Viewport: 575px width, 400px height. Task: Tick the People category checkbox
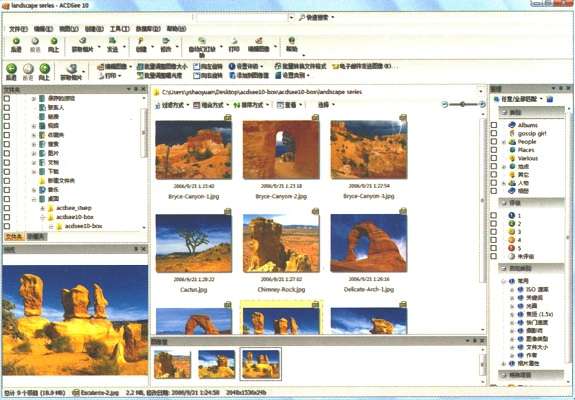pos(494,142)
